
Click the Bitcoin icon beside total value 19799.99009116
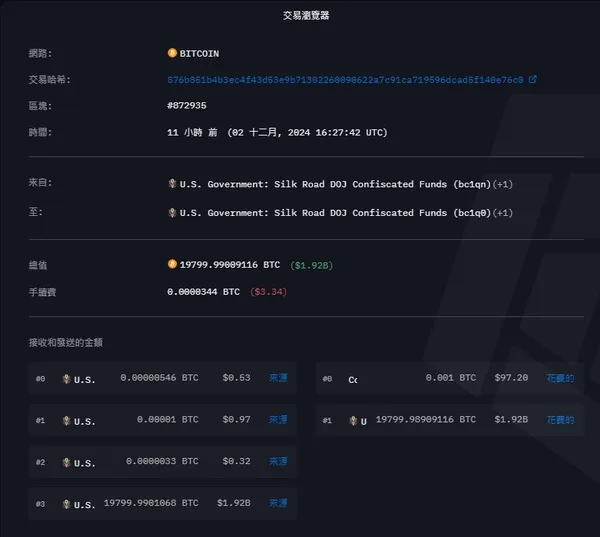click(172, 265)
